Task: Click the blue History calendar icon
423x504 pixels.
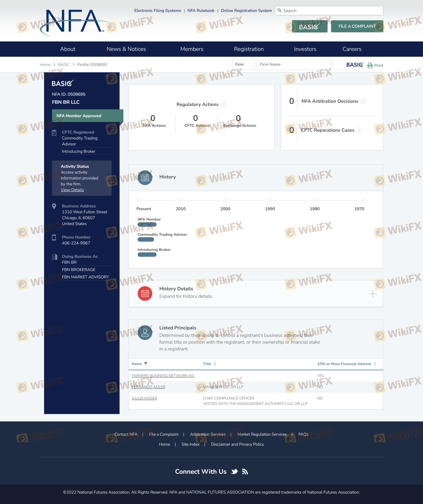Action: 145,178
